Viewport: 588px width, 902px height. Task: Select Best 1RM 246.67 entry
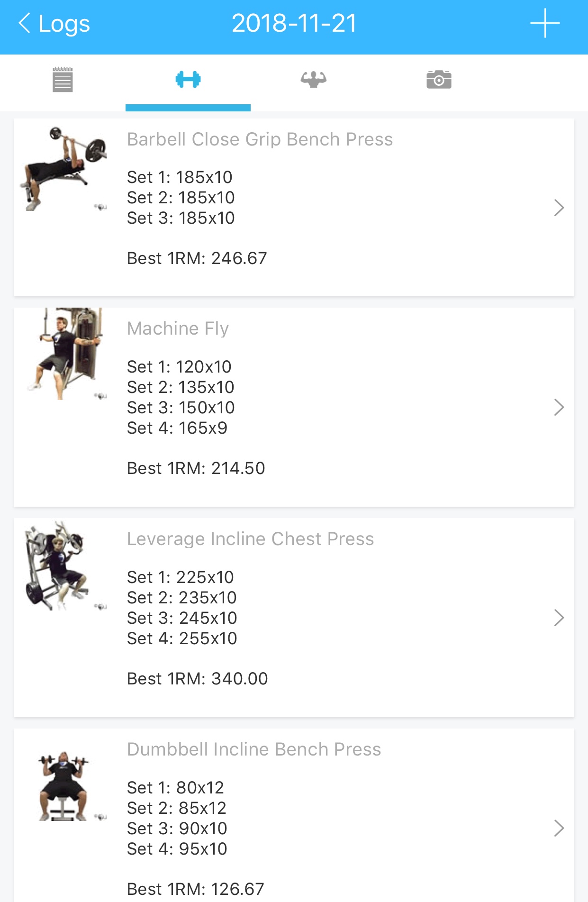[197, 258]
